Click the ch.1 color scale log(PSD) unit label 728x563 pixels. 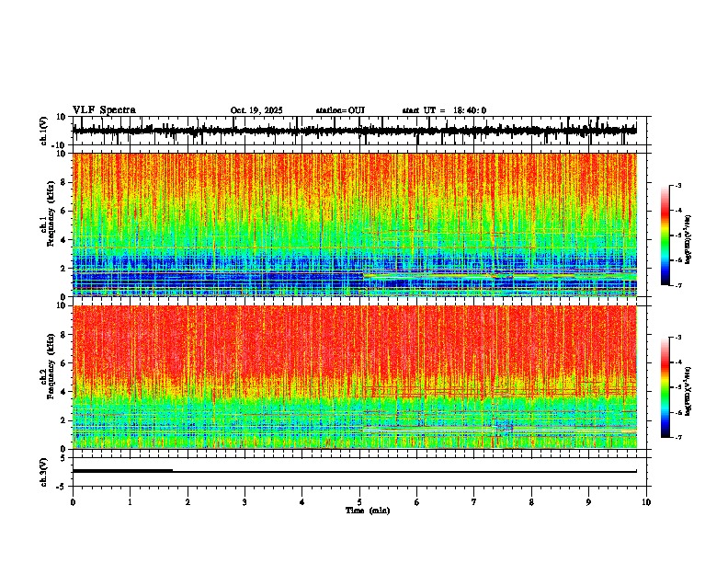[x=688, y=240]
